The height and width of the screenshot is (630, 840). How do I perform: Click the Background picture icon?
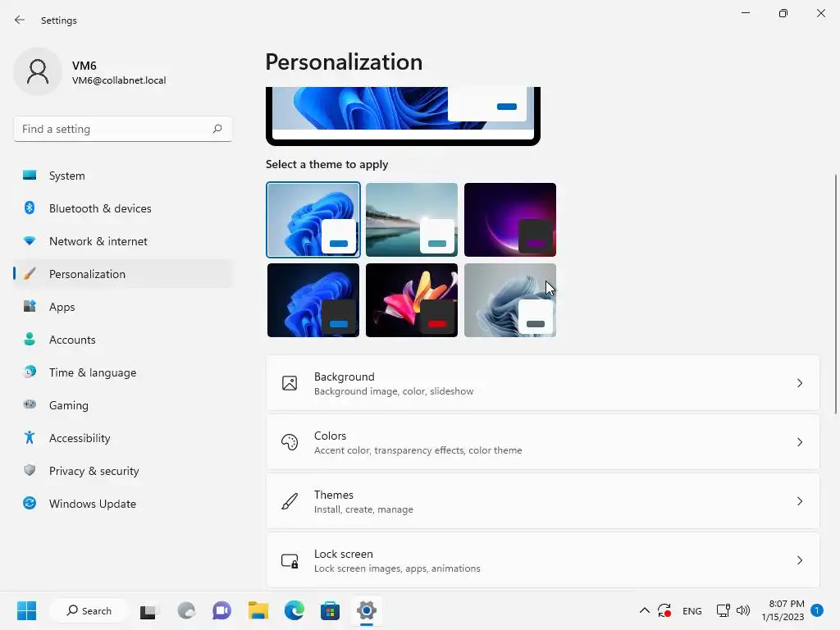tap(290, 383)
